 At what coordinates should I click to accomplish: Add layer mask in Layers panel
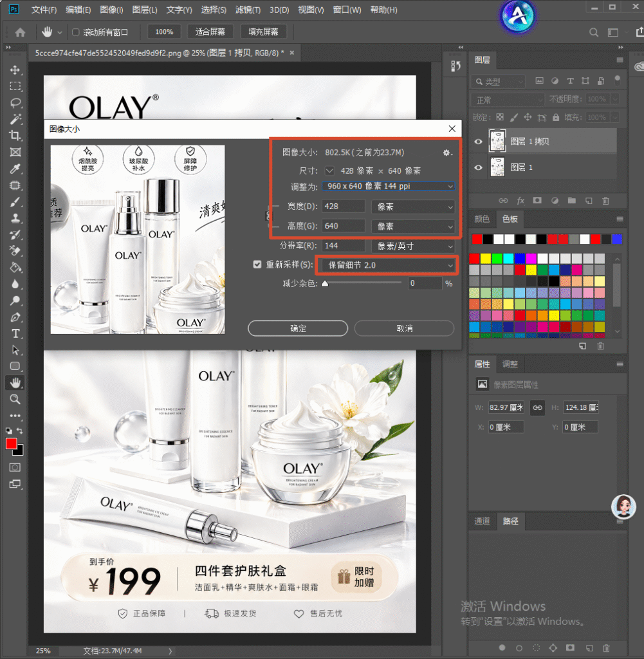click(537, 201)
